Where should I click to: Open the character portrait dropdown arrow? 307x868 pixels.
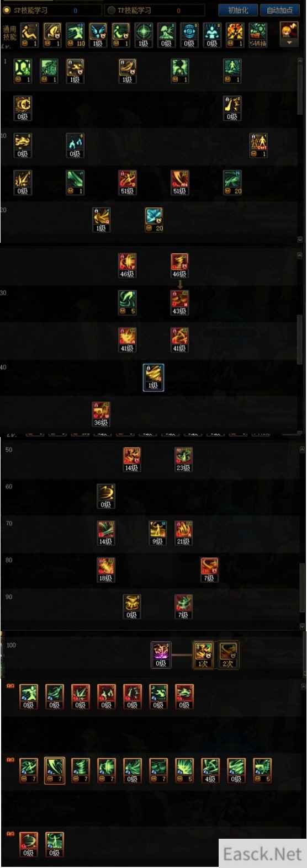(x=289, y=42)
